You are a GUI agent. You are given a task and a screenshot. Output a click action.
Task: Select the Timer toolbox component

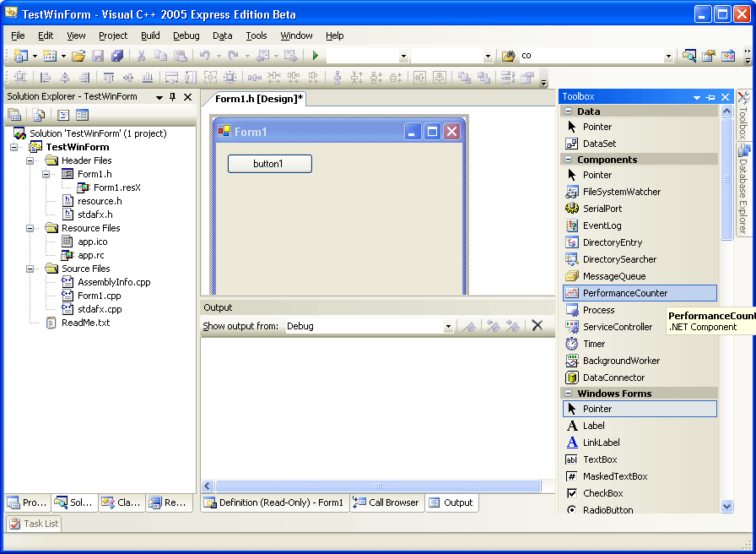[640, 344]
